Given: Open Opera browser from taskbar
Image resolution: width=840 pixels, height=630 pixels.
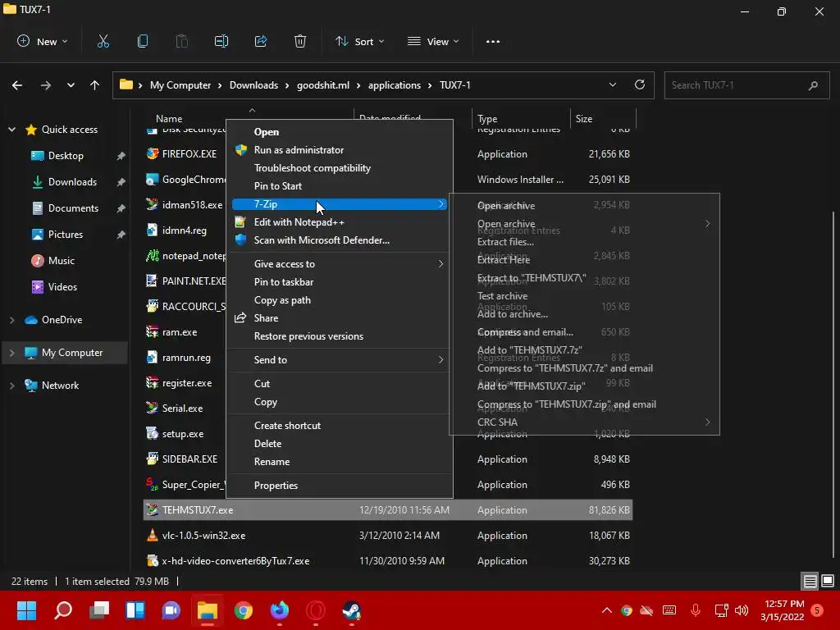Looking at the screenshot, I should [x=316, y=610].
